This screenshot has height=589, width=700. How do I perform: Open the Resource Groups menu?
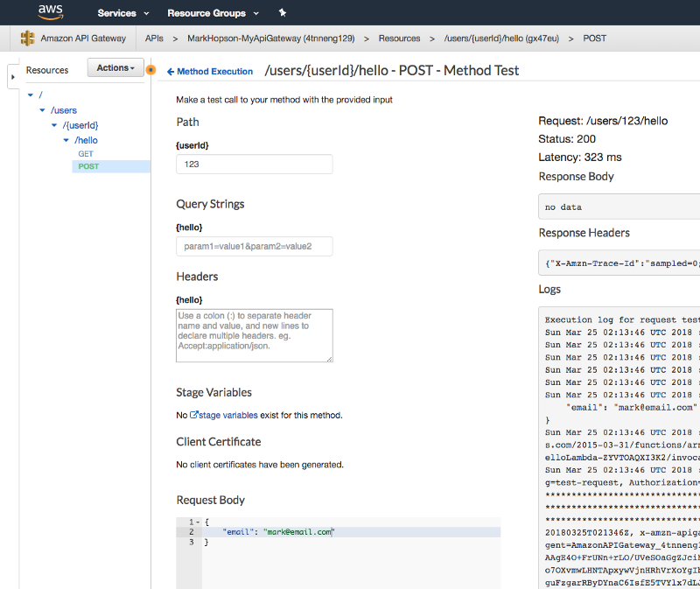click(213, 13)
